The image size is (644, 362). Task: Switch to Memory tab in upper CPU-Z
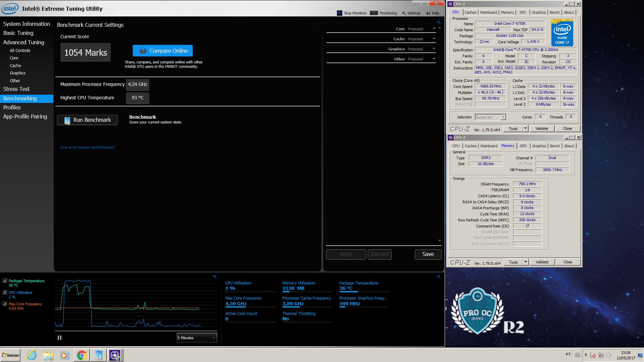[507, 12]
